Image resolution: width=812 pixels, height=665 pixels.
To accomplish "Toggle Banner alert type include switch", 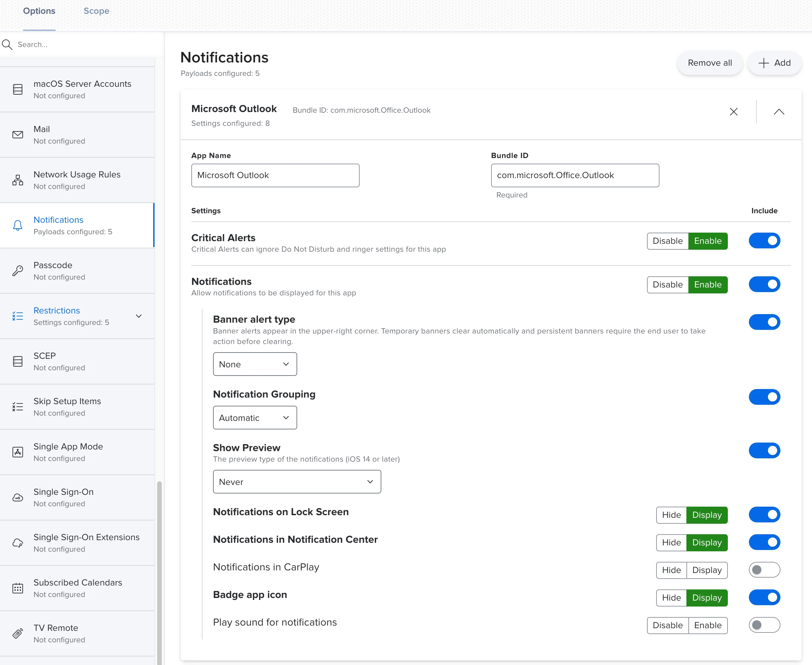I will click(764, 322).
